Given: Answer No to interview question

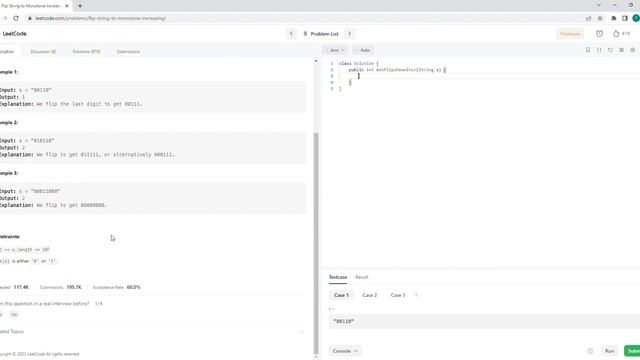Looking at the screenshot, I should click(14, 315).
